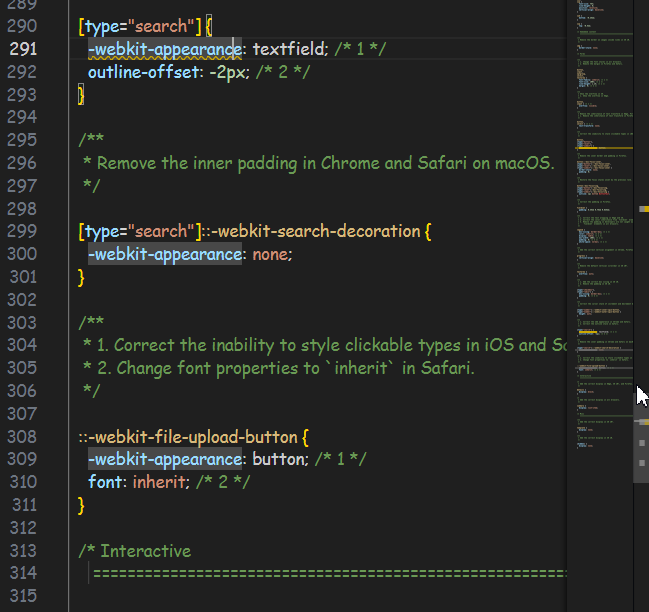Click line number 313 in the gutter
Image resolution: width=649 pixels, height=612 pixels.
[23, 551]
